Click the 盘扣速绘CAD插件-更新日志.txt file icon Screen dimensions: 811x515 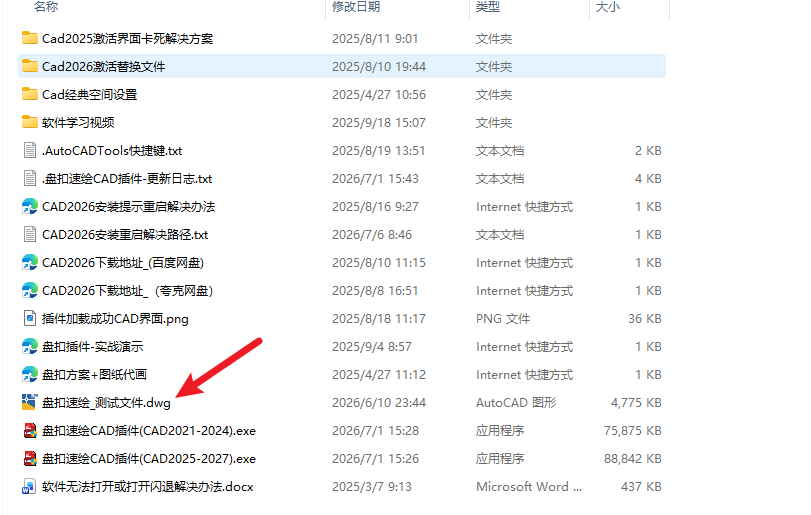29,178
